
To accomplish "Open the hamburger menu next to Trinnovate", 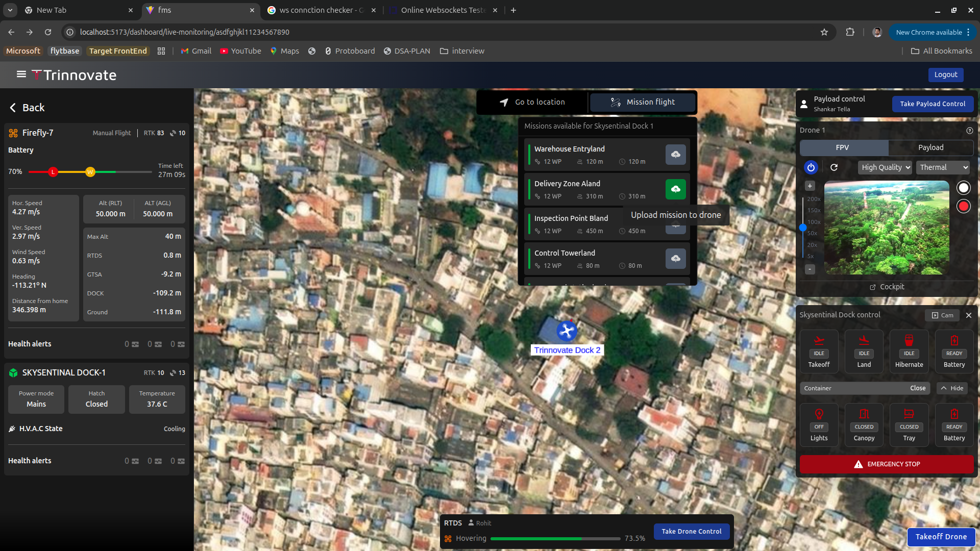I will (x=21, y=74).
